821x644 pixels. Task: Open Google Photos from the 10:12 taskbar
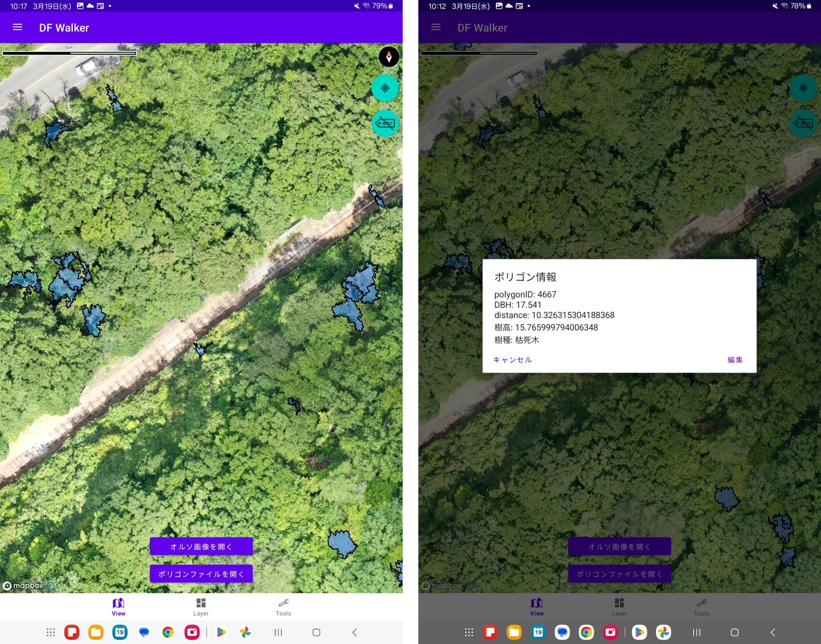(x=664, y=632)
